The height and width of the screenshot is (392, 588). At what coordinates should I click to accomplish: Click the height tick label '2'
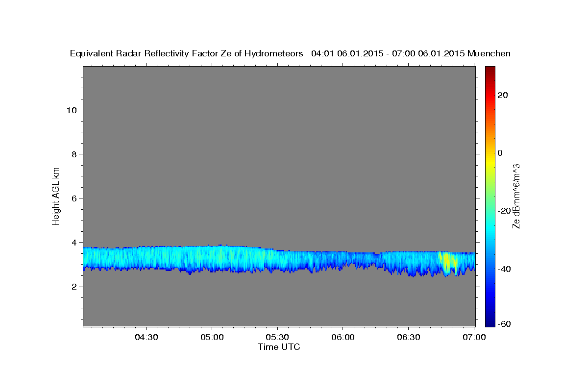[73, 287]
